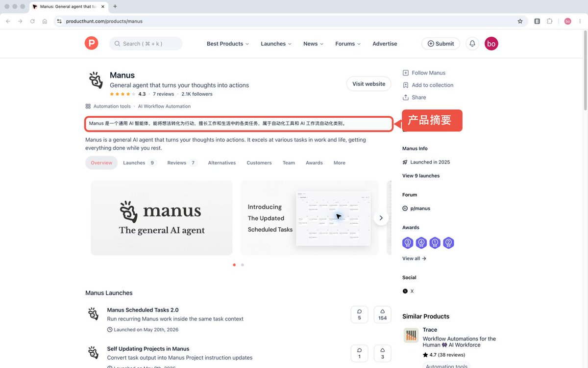588x368 pixels.
Task: Expand the Launches navigation menu
Action: pyautogui.click(x=276, y=44)
